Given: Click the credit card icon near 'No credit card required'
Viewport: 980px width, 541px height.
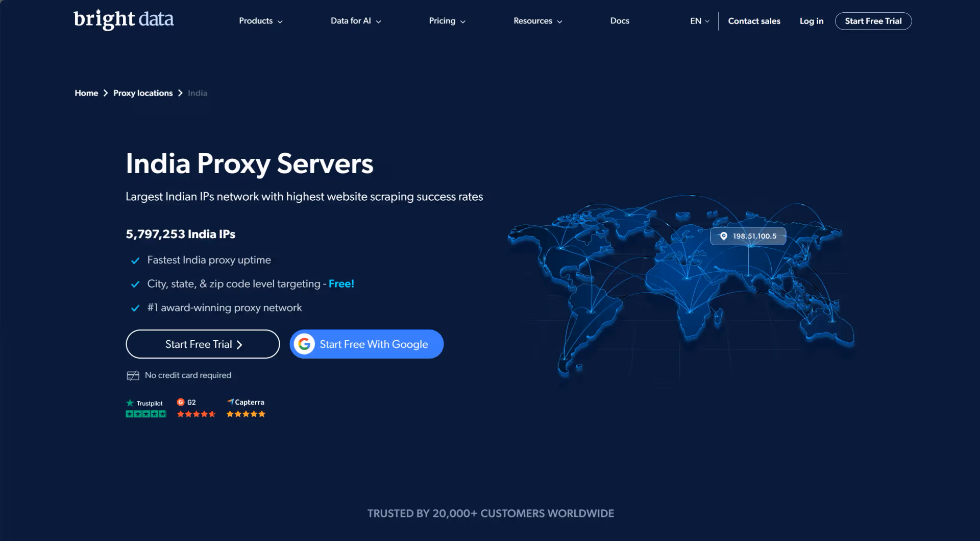Looking at the screenshot, I should [x=133, y=375].
